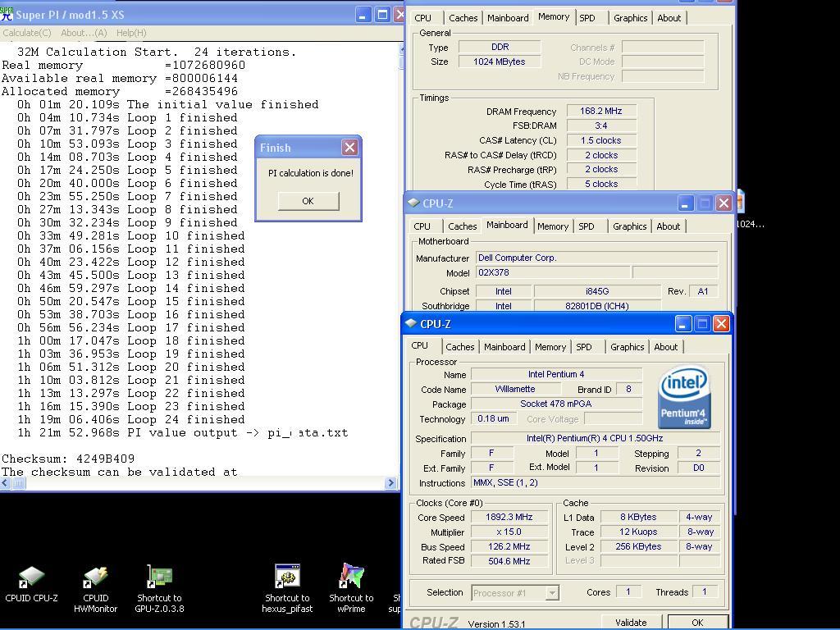Open Shortcut to wPrime icon

(x=351, y=588)
